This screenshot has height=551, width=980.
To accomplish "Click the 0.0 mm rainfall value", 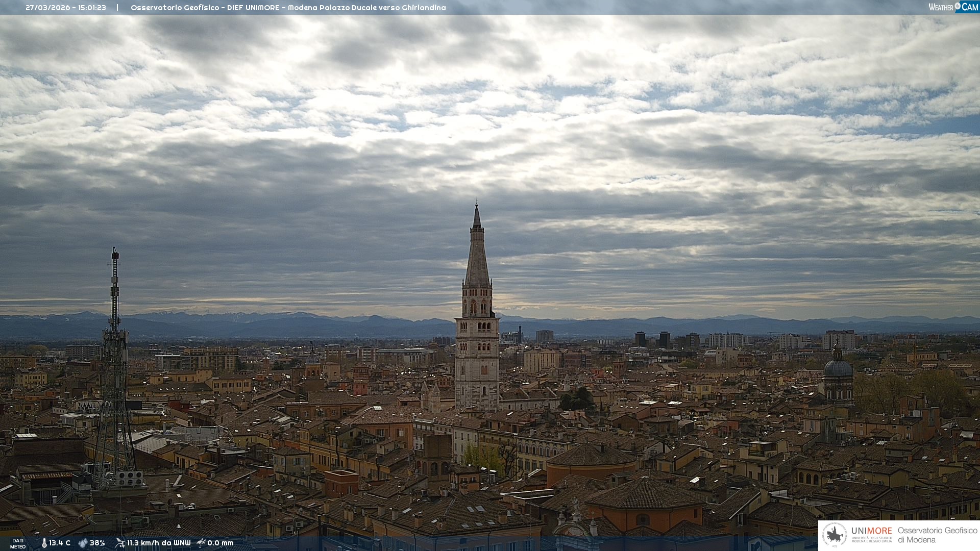I will [220, 543].
